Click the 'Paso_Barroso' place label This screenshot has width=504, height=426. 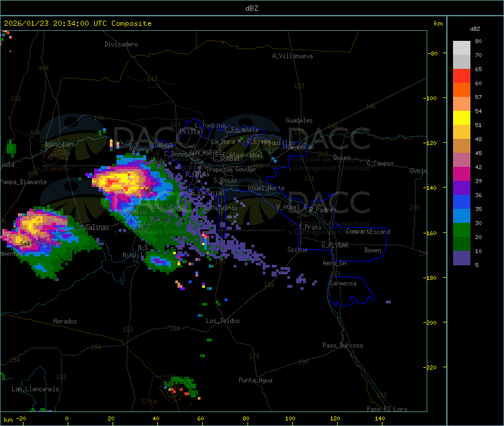click(343, 345)
